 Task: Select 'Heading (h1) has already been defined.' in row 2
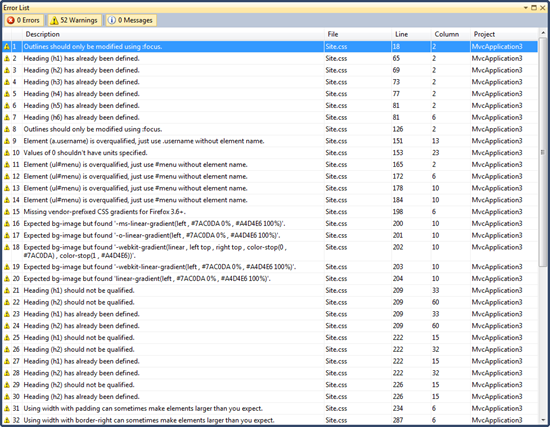pyautogui.click(x=81, y=59)
